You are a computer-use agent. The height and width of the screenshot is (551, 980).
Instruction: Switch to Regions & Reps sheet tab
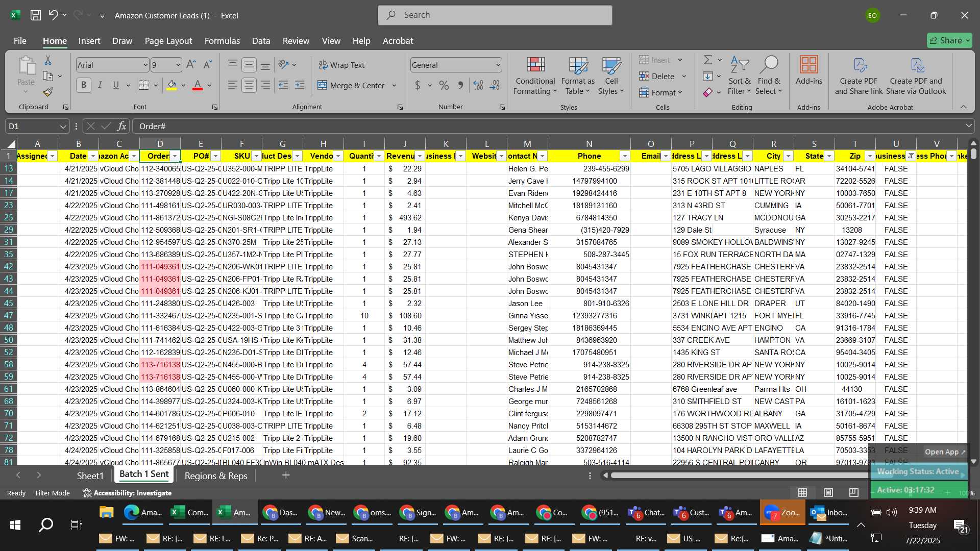pos(216,475)
